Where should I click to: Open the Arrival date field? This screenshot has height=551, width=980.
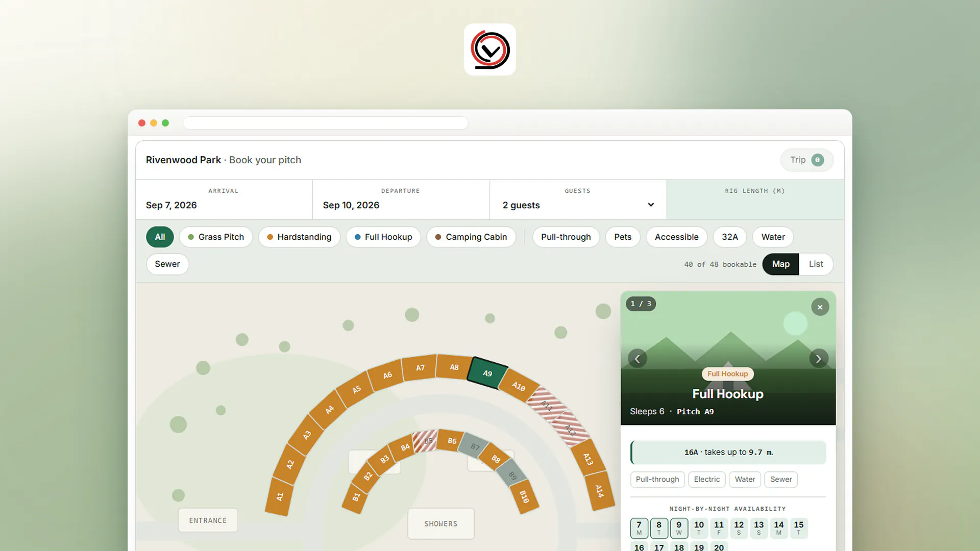coord(224,199)
